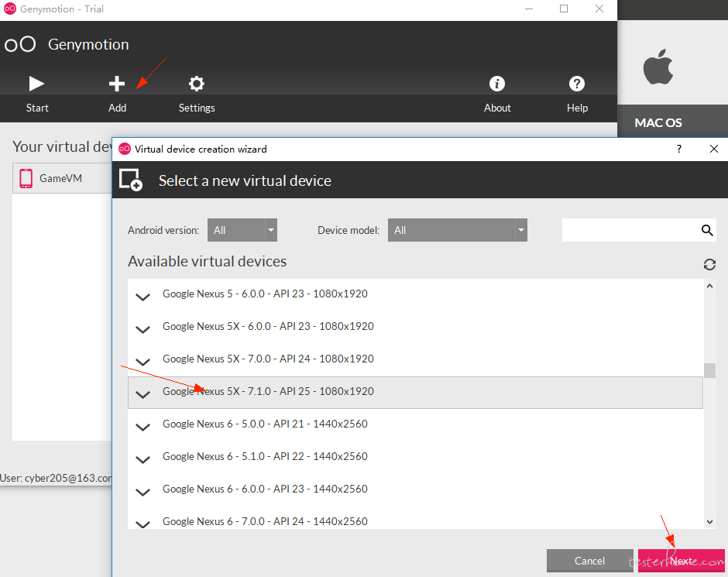Click the device list scrollbar thumb
The image size is (728, 577).
(x=709, y=370)
